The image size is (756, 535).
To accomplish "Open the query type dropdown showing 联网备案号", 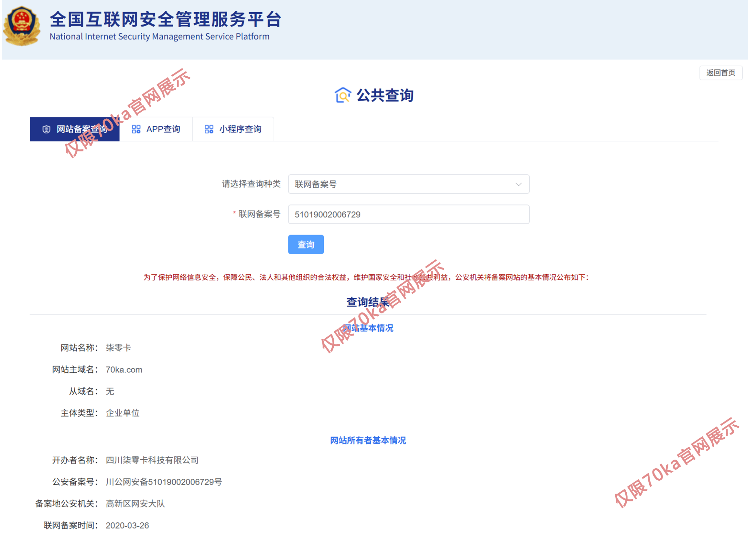I will (409, 184).
